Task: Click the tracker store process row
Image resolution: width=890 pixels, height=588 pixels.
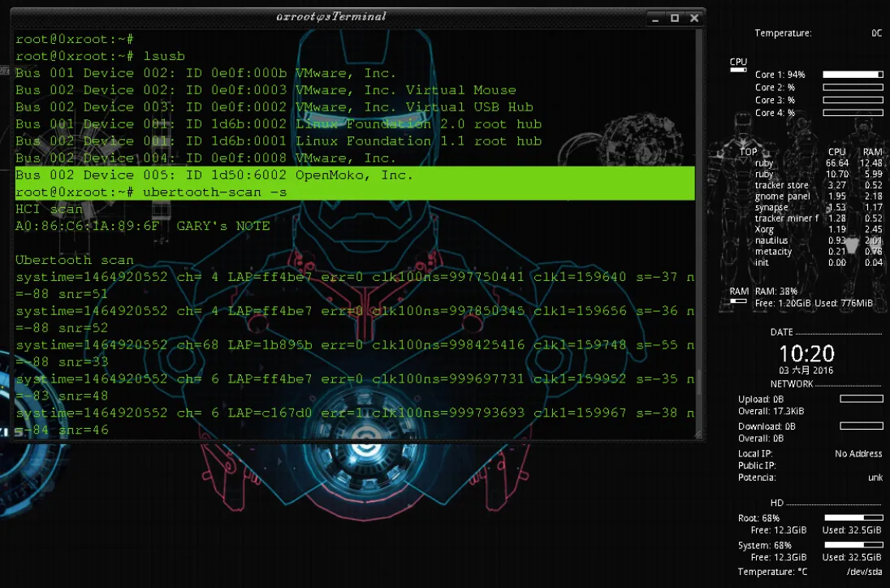Action: (819, 185)
